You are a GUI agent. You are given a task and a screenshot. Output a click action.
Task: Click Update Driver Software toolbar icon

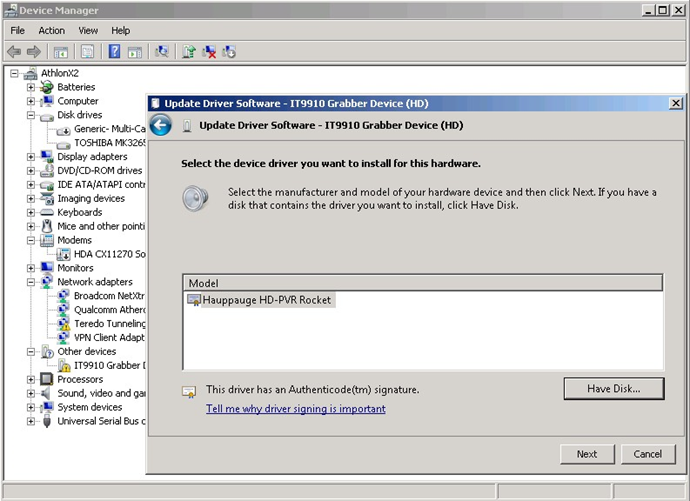[x=189, y=52]
